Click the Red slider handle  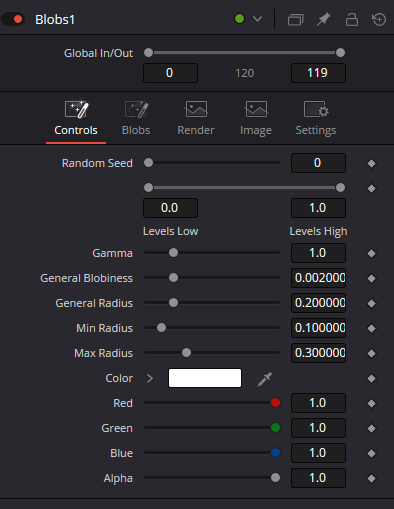pos(275,403)
